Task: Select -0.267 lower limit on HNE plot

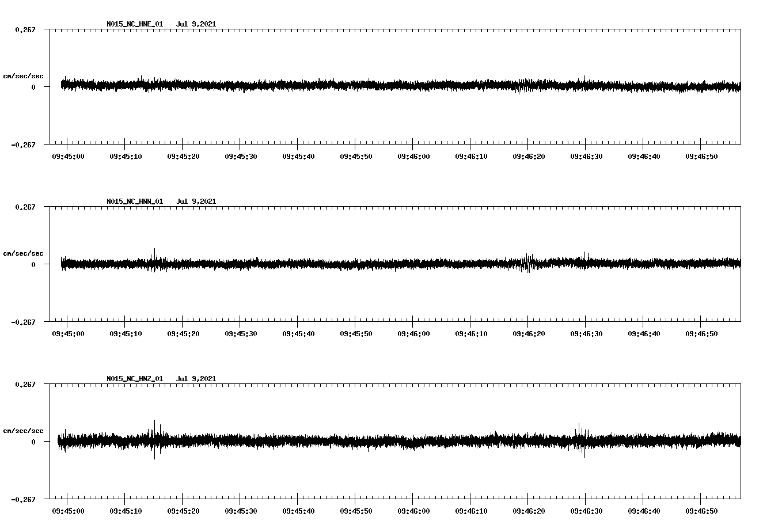Action: [23, 145]
